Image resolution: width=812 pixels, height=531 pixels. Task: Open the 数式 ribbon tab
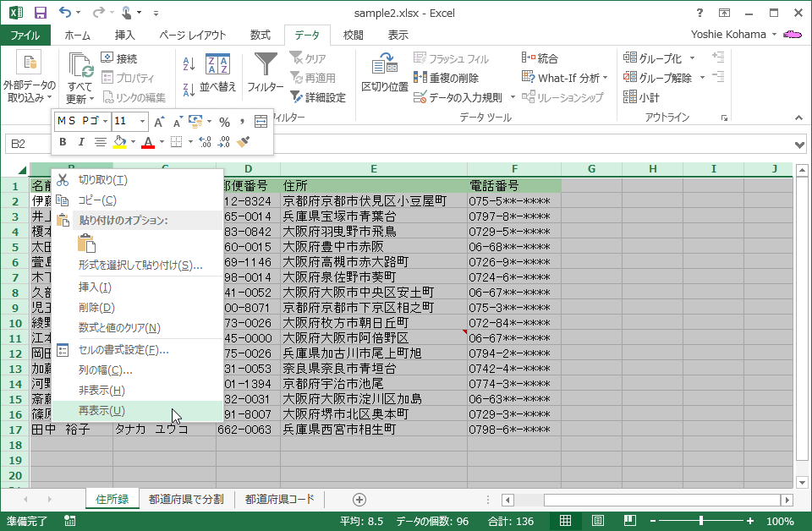tap(261, 36)
